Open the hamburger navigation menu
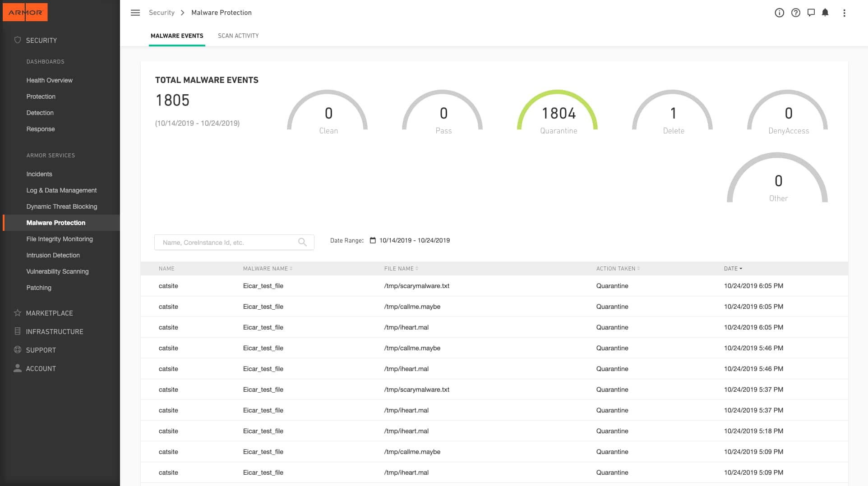 click(x=135, y=13)
